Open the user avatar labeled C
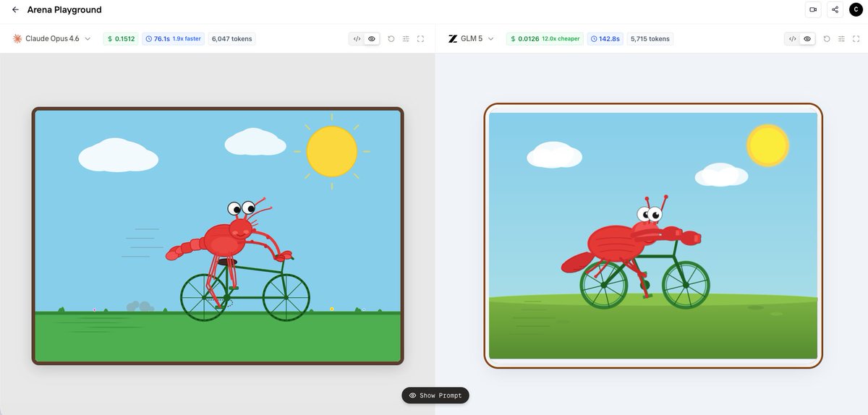The width and height of the screenshot is (868, 415). 856,9
